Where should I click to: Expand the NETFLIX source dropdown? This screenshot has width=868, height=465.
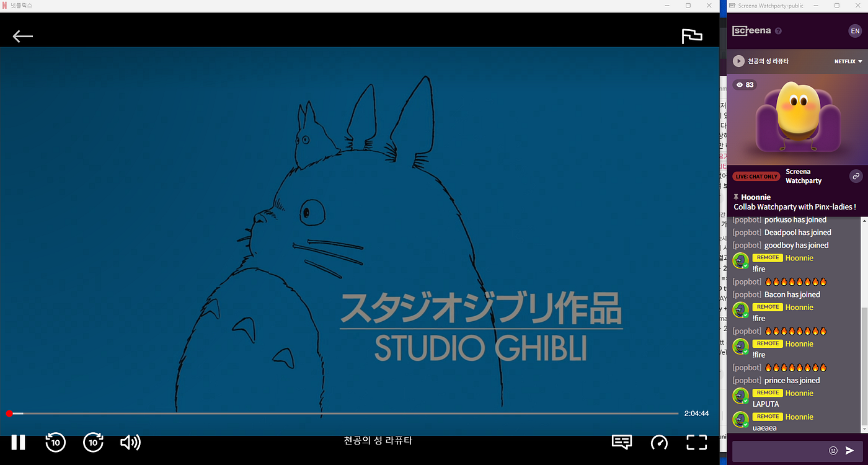(x=848, y=61)
